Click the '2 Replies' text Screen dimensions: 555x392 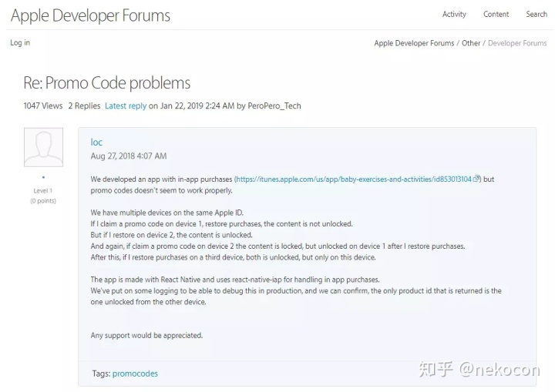84,106
